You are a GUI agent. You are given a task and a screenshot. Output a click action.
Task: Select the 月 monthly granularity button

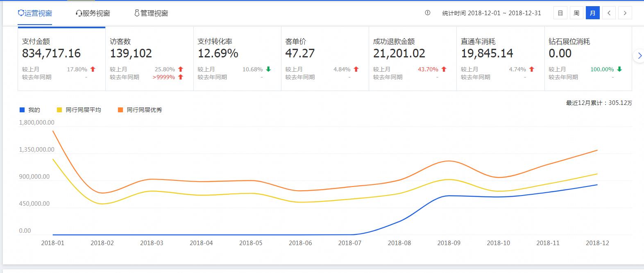click(x=593, y=13)
